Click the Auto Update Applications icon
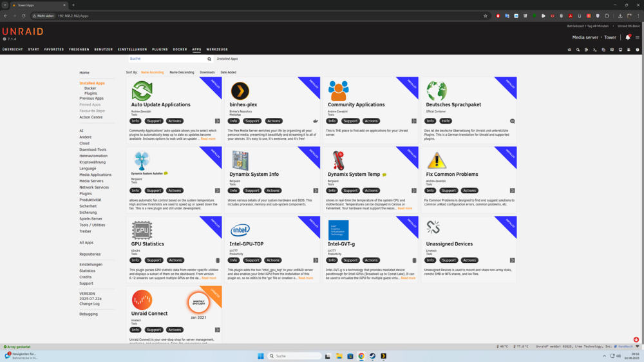This screenshot has width=644, height=362. coord(142,91)
